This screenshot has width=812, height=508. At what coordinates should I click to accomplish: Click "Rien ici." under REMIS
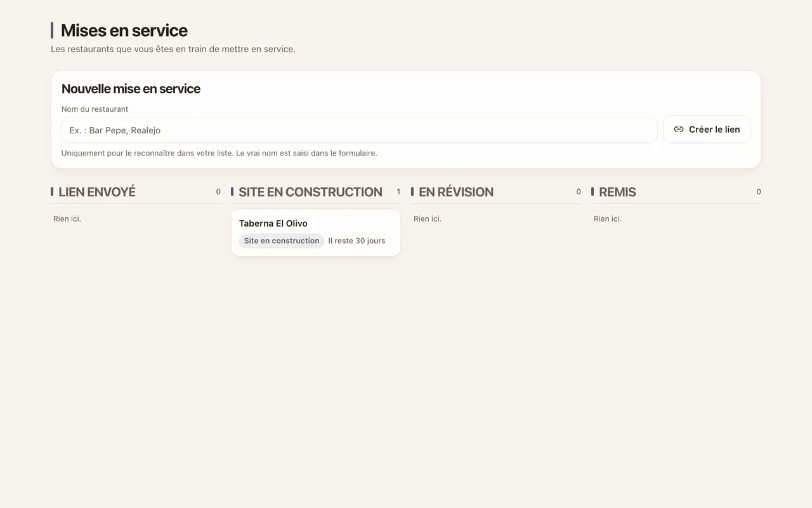(608, 218)
